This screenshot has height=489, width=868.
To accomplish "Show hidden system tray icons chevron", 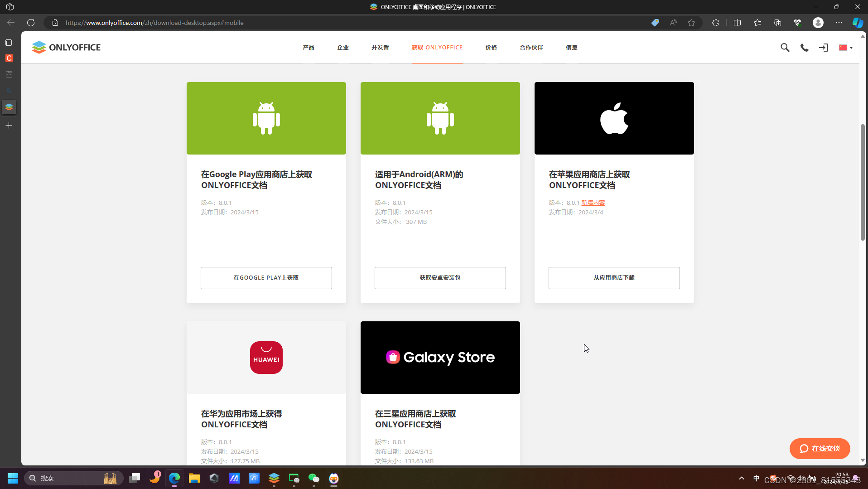I will 742,478.
